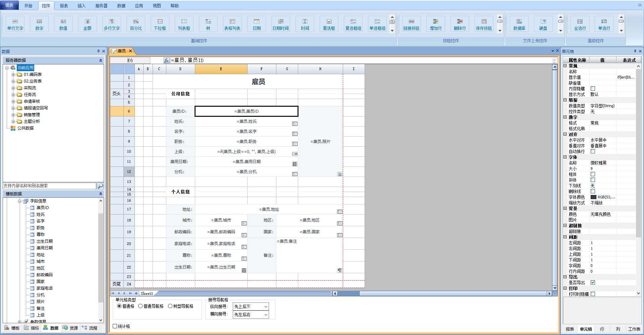Toggle the 内容隐藏 checkbox
The height and width of the screenshot is (335, 644).
(593, 89)
